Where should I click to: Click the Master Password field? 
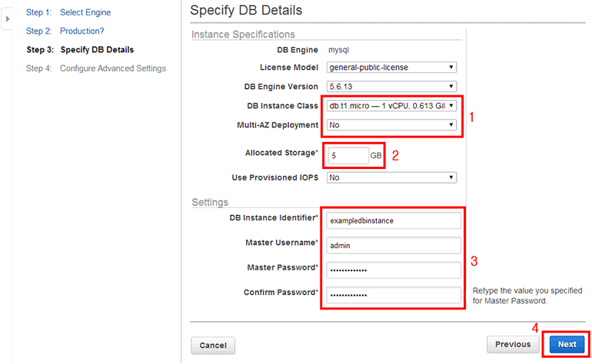pyautogui.click(x=393, y=270)
